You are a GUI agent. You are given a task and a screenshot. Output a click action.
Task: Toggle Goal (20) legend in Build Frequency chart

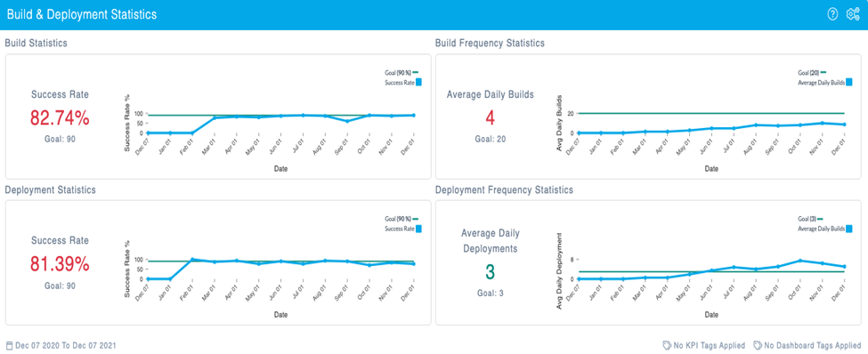pos(811,72)
